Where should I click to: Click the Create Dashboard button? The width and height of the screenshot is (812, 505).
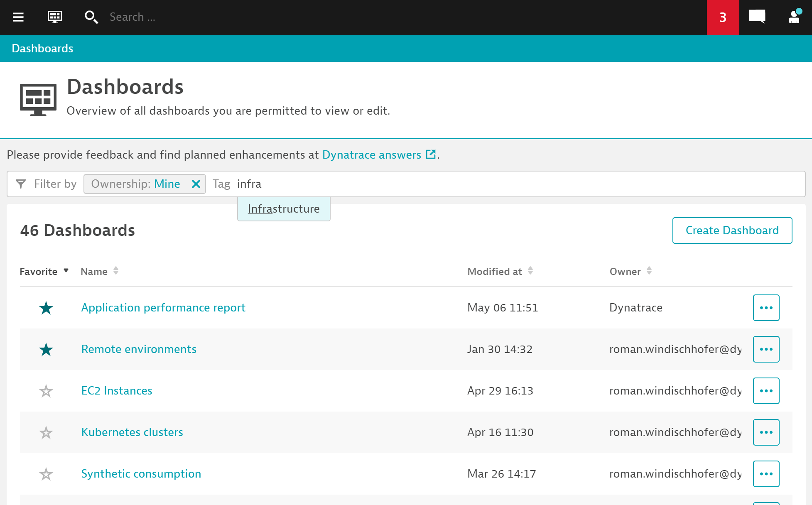tap(732, 230)
